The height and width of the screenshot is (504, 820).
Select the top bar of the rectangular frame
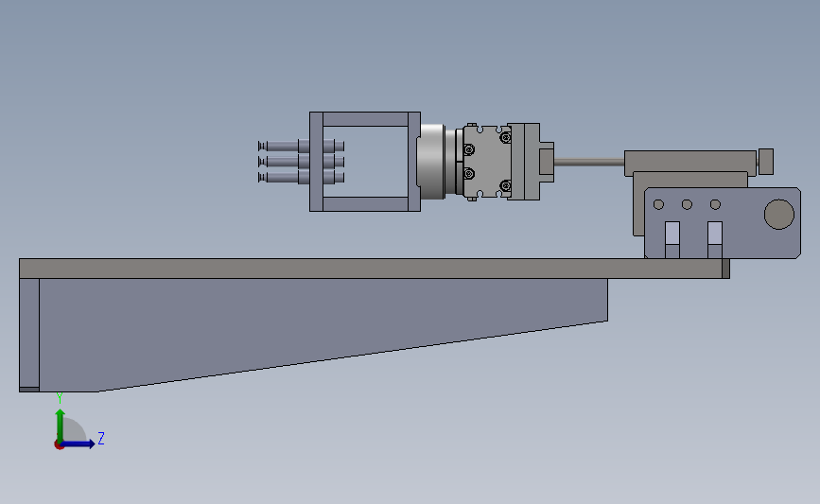(365, 119)
